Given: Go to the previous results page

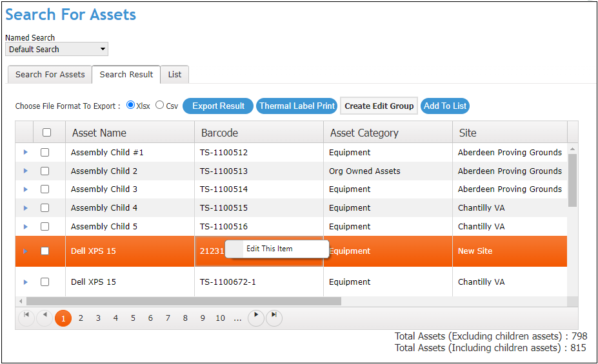Looking at the screenshot, I should click(45, 318).
